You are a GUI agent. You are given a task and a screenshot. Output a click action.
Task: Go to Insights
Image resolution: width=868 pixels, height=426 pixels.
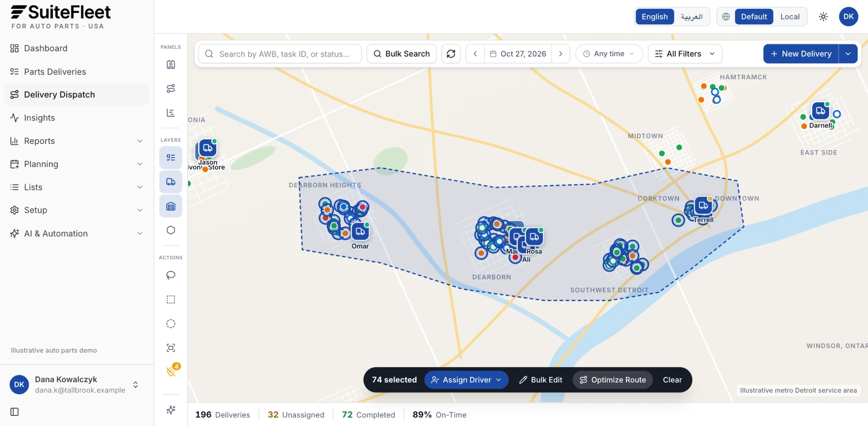point(77,117)
